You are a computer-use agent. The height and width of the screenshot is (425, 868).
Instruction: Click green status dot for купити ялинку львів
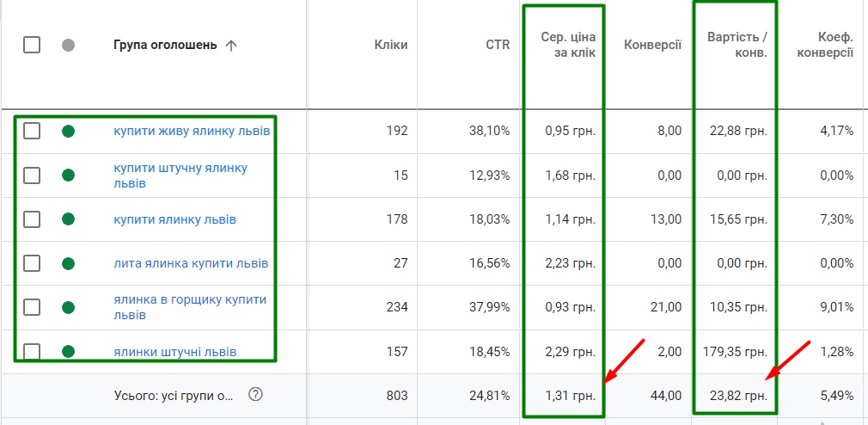click(x=69, y=219)
